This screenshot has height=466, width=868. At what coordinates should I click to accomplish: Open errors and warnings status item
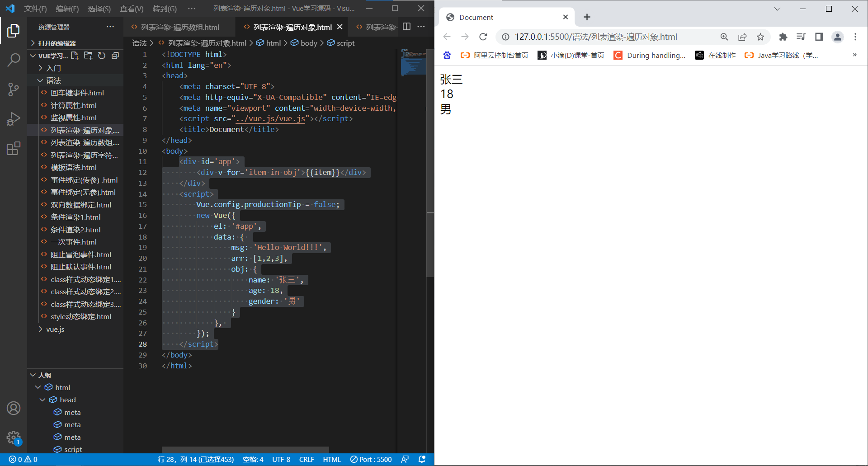pyautogui.click(x=23, y=459)
